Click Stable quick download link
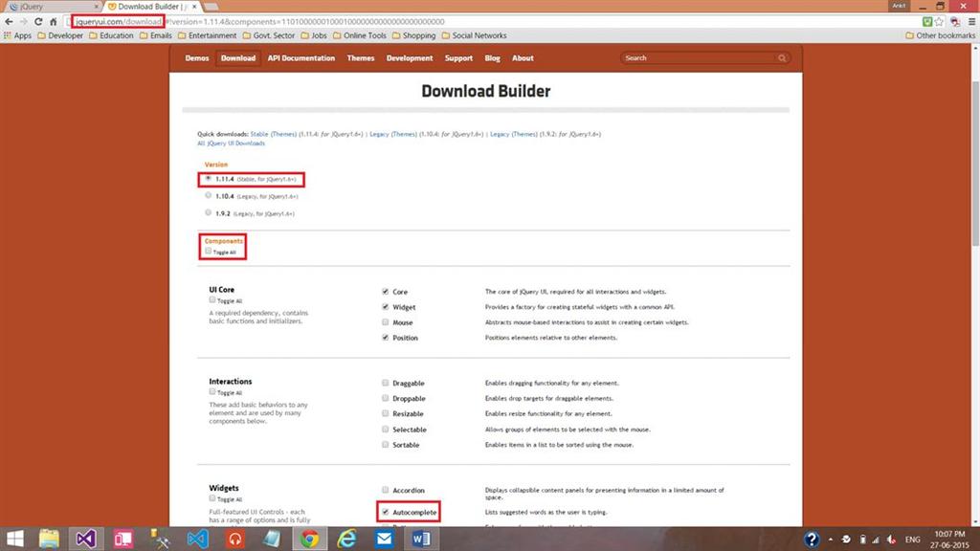The height and width of the screenshot is (551, 980). click(258, 134)
